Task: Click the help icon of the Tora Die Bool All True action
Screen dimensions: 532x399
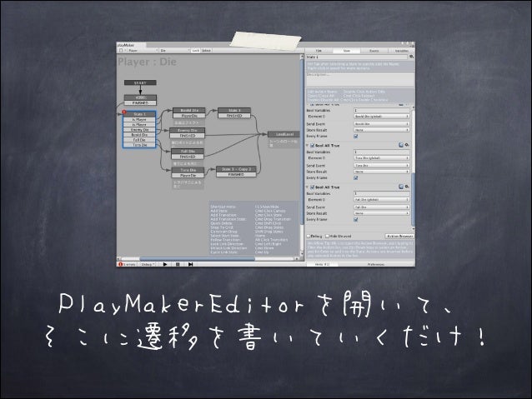Action: 401,145
